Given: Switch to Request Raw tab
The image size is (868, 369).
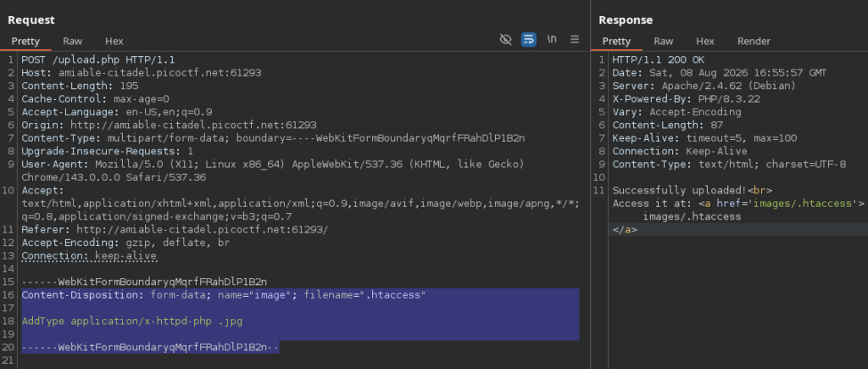Looking at the screenshot, I should (73, 41).
